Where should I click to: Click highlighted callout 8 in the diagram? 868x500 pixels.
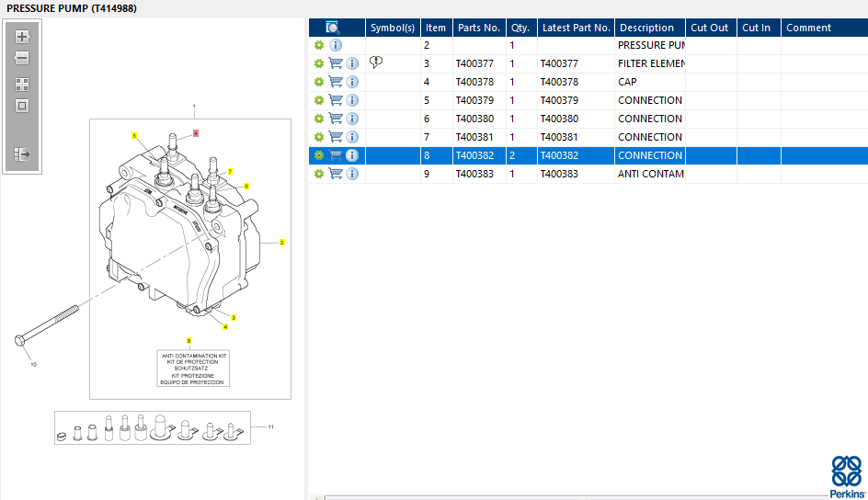196,133
